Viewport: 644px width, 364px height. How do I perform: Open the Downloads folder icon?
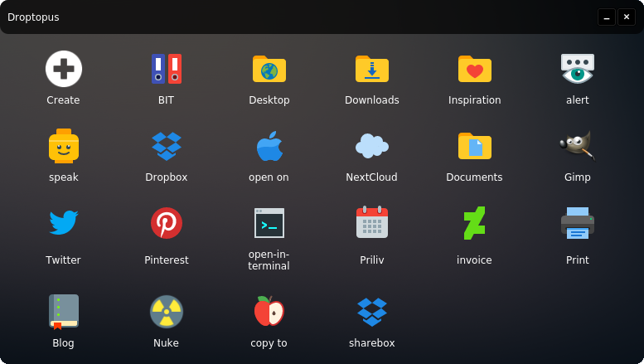pyautogui.click(x=371, y=69)
